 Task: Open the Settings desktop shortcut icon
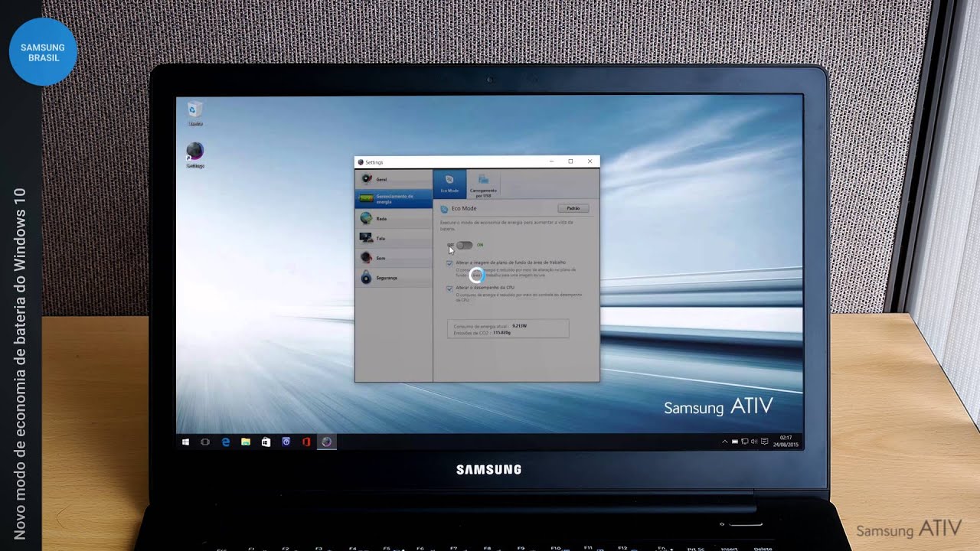(195, 155)
